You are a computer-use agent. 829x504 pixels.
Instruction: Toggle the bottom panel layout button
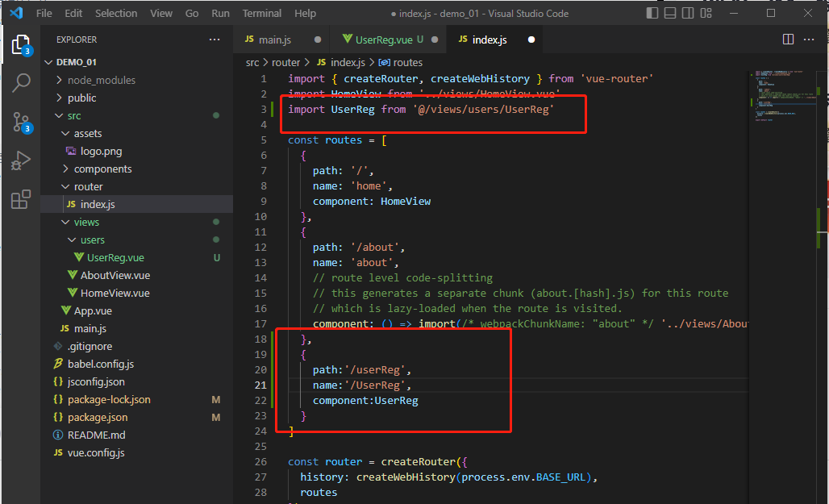(x=672, y=14)
